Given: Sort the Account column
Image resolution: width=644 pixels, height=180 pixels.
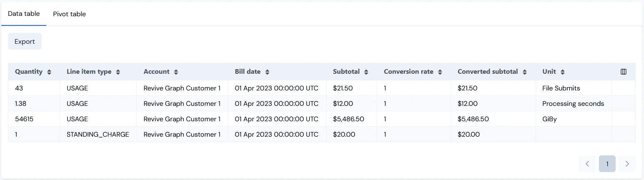Looking at the screenshot, I should click(176, 72).
